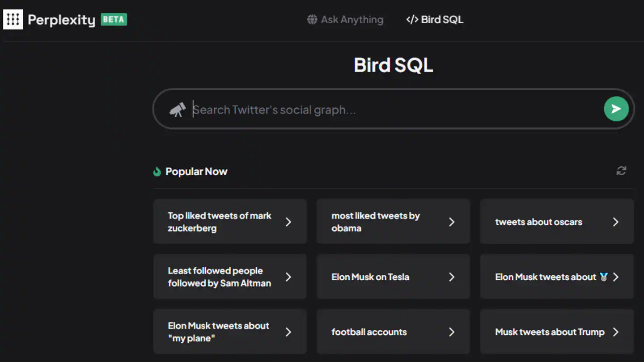The height and width of the screenshot is (362, 644).
Task: Open the football accounts suggestion
Action: [x=369, y=332]
